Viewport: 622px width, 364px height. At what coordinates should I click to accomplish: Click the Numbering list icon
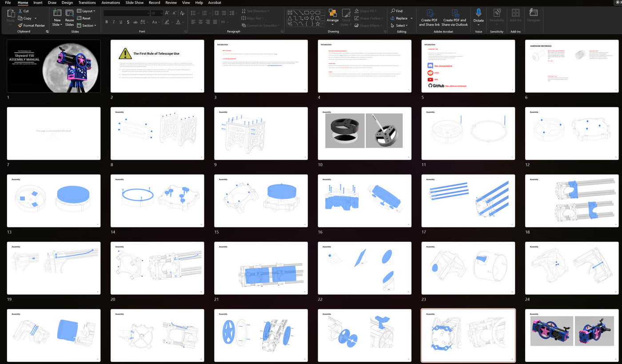click(204, 13)
